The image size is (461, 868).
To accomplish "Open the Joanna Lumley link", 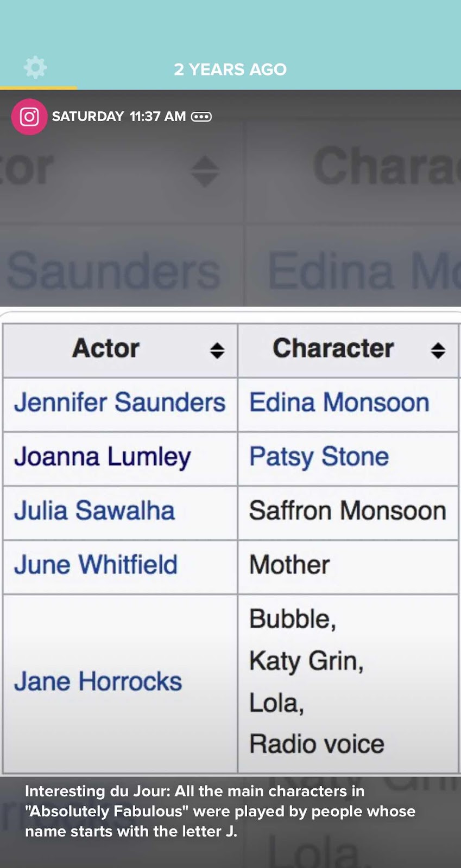I will coord(103,457).
